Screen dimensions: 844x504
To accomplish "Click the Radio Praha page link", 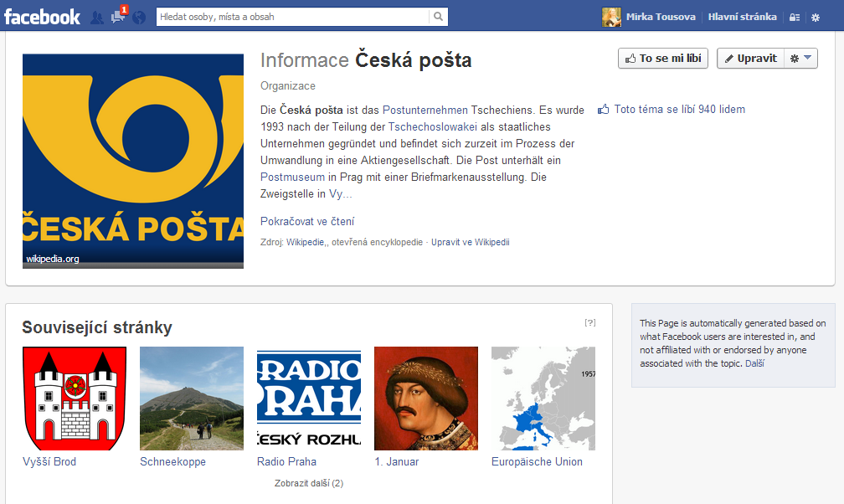I will click(x=286, y=461).
